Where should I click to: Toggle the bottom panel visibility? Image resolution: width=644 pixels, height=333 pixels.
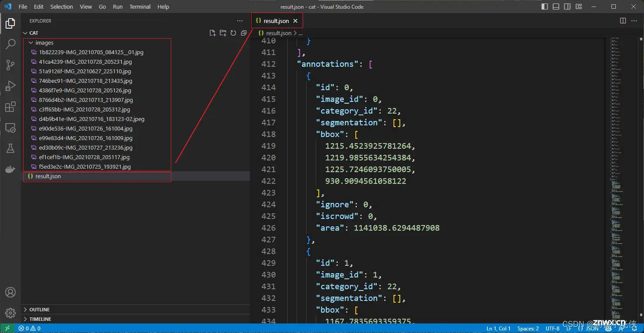click(556, 7)
